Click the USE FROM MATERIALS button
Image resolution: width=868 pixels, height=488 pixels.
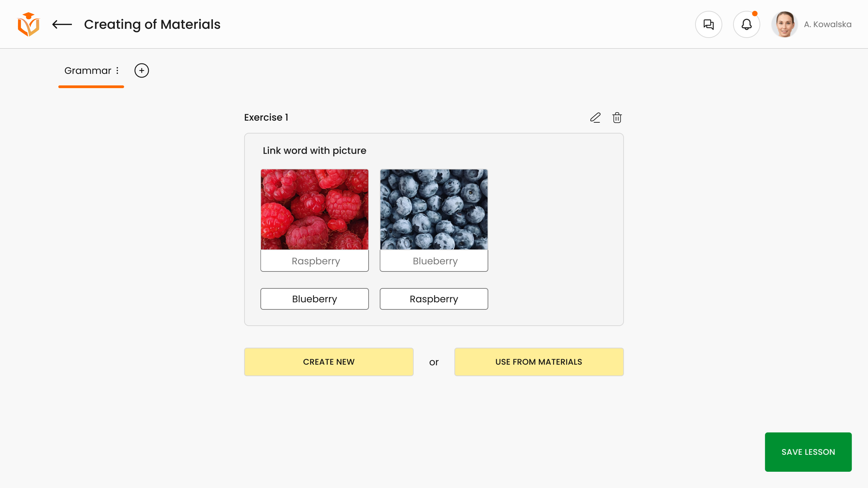click(x=539, y=362)
